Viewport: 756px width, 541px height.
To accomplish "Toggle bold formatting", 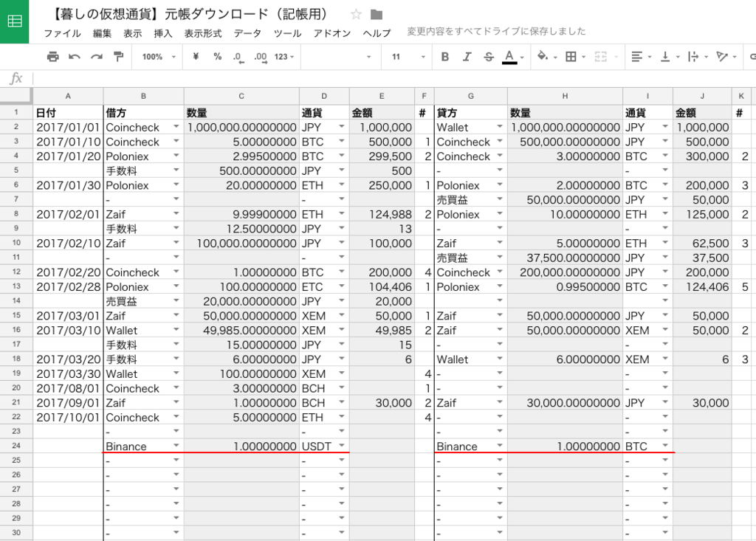I will (445, 57).
